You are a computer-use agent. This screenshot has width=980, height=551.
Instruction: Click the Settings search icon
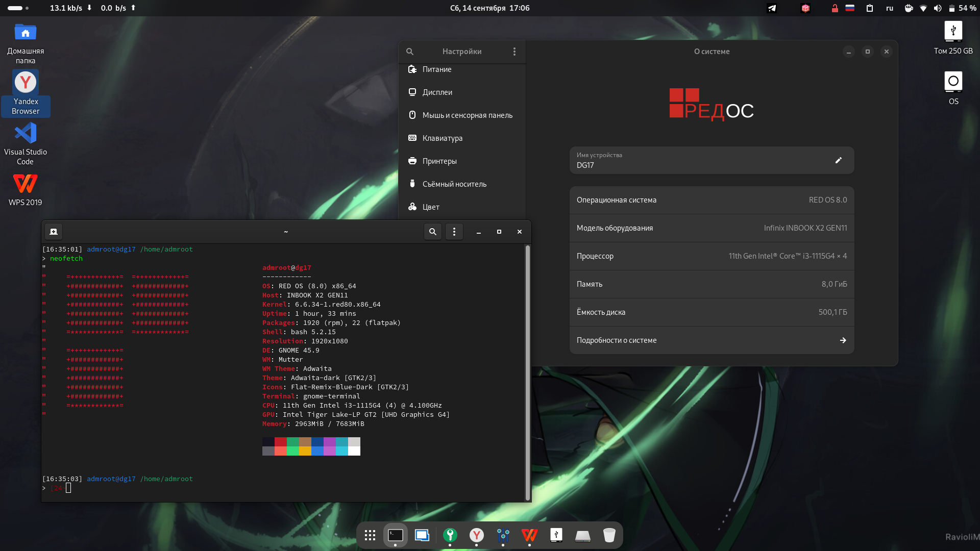click(x=410, y=52)
